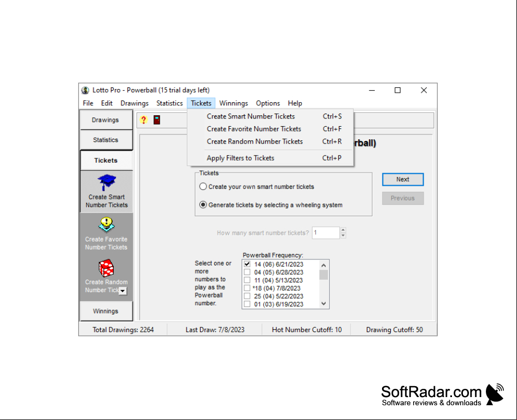Check Powerball number *18 (04) 7/8/2023

(x=247, y=288)
